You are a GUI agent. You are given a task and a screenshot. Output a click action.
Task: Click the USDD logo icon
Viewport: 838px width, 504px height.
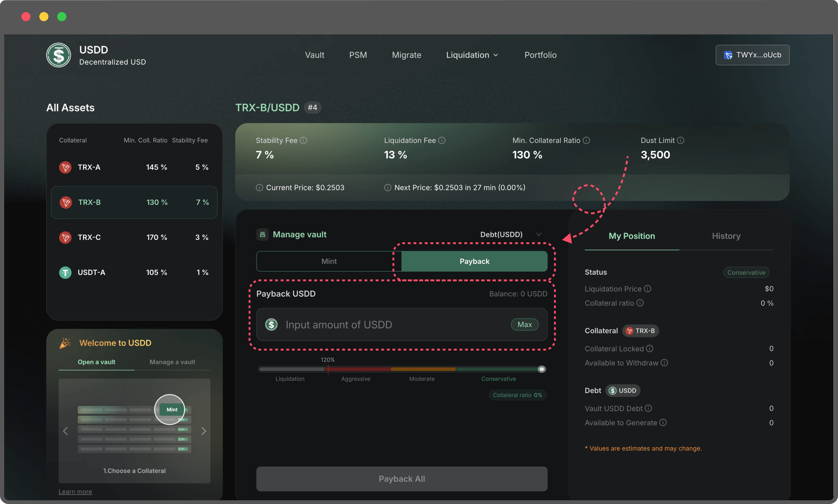tap(58, 55)
